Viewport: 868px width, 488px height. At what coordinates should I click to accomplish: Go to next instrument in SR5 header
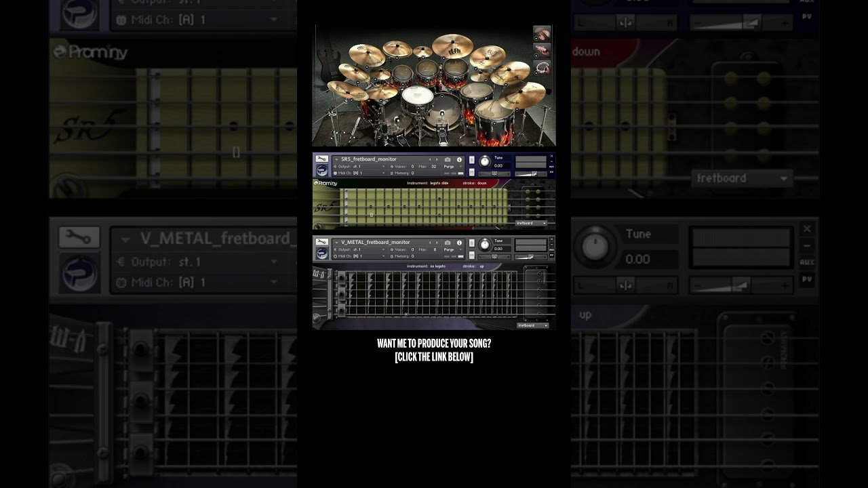(437, 159)
